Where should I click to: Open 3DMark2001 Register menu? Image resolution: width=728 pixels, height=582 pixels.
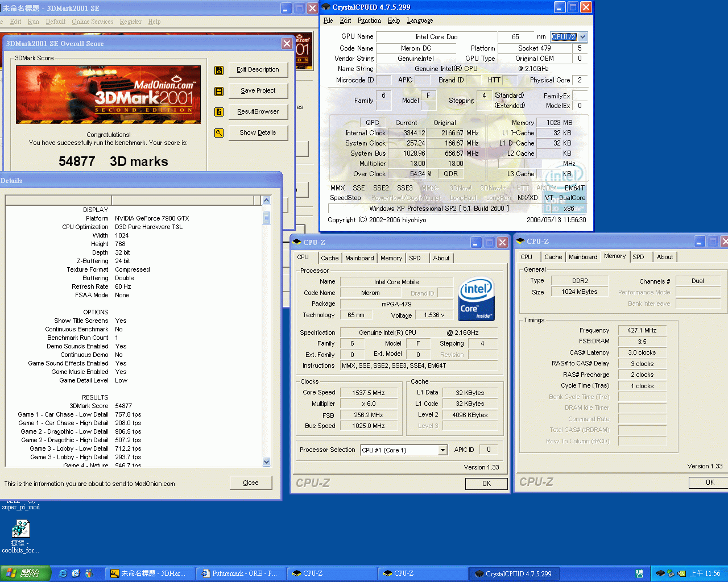130,22
